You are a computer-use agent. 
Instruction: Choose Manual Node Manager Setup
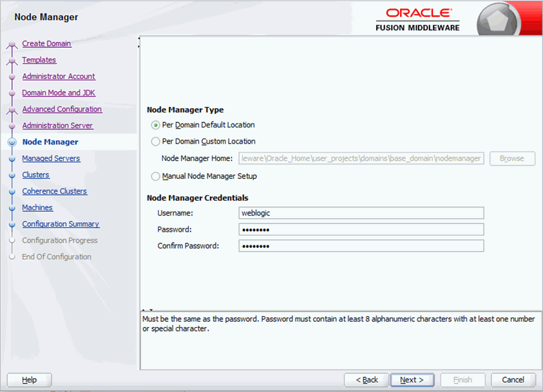155,176
